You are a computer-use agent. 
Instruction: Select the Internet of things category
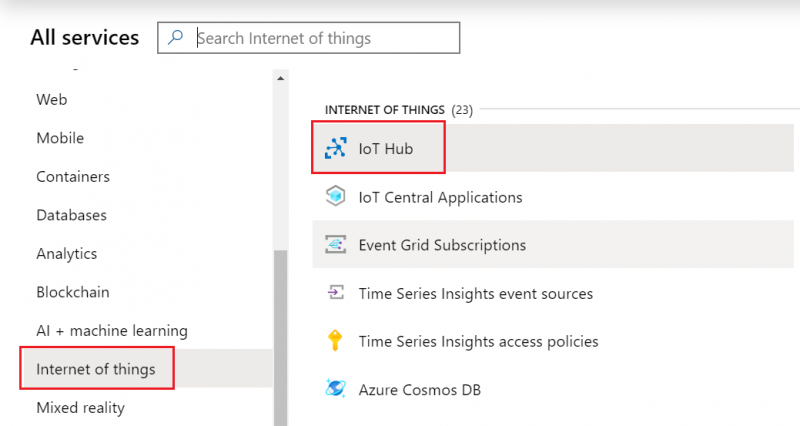96,369
